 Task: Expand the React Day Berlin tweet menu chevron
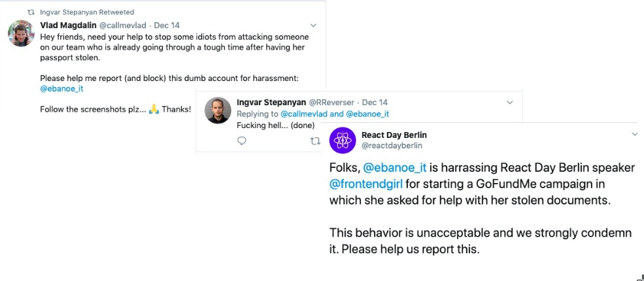click(634, 135)
